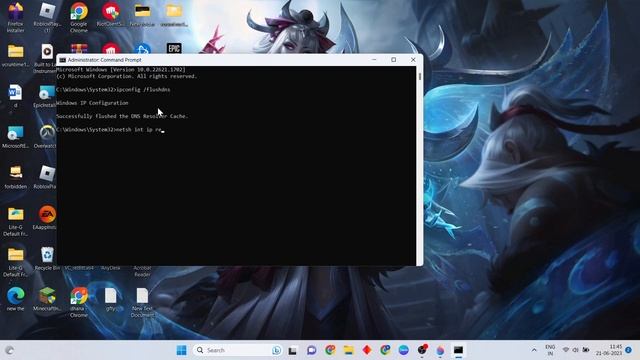This screenshot has height=360, width=640.
Task: Open the Recycle Bin
Action: tap(47, 259)
